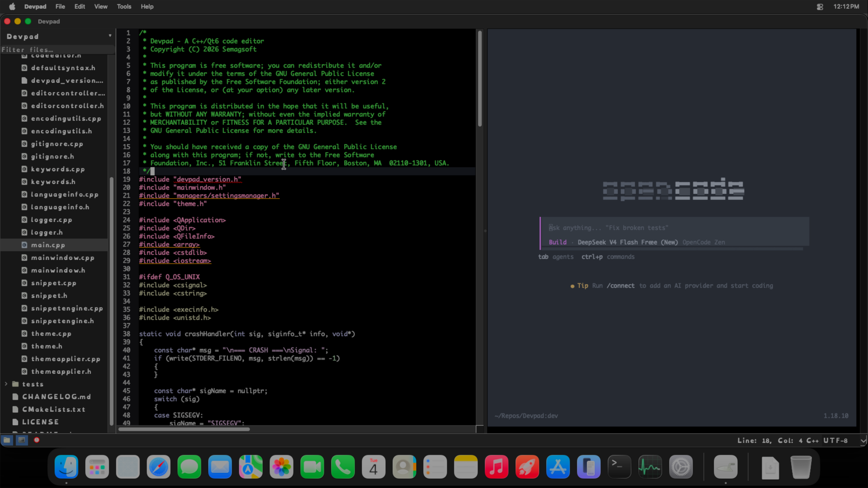Click the Filter files input field
Viewport: 868px width, 488px height.
(58, 49)
